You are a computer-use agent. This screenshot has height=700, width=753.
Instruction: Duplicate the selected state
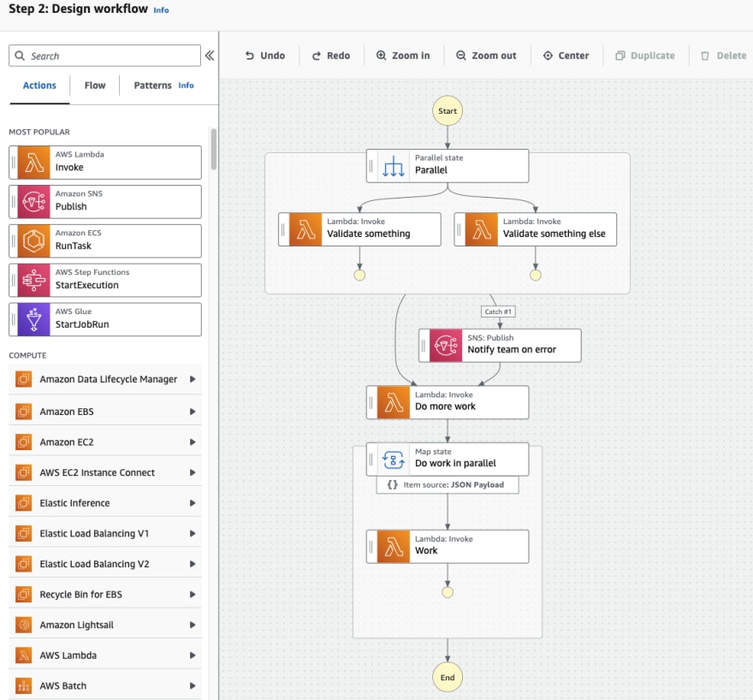coord(645,56)
